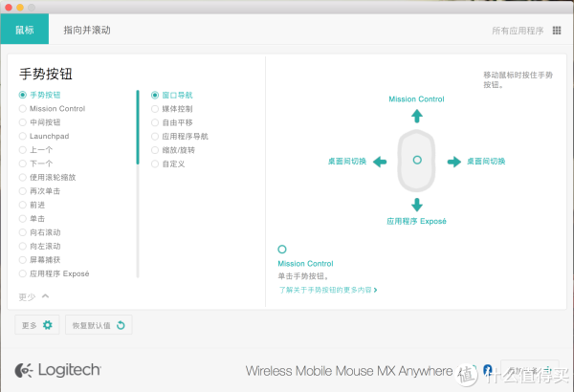This screenshot has width=574, height=392.
Task: Select the 媒体控制 radio option
Action: point(155,109)
